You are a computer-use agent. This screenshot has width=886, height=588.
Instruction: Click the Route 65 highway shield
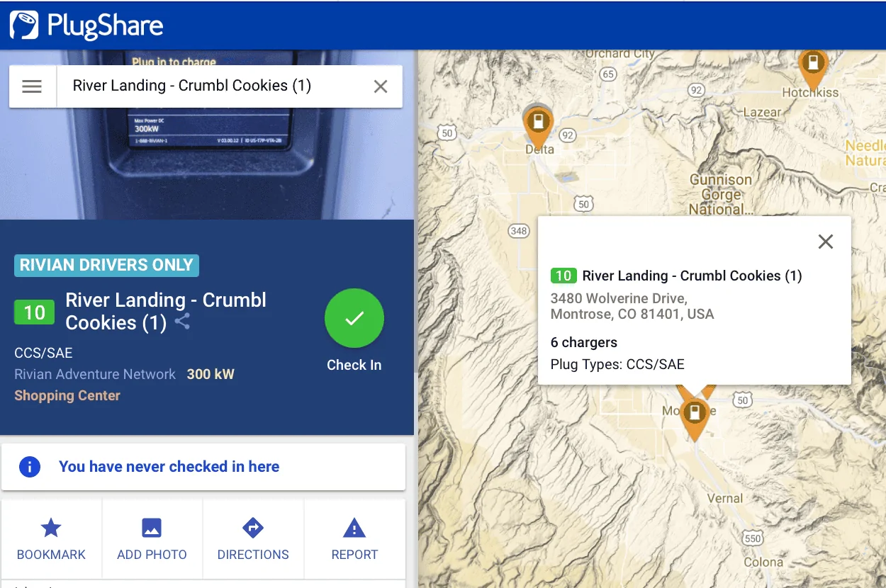coord(607,74)
